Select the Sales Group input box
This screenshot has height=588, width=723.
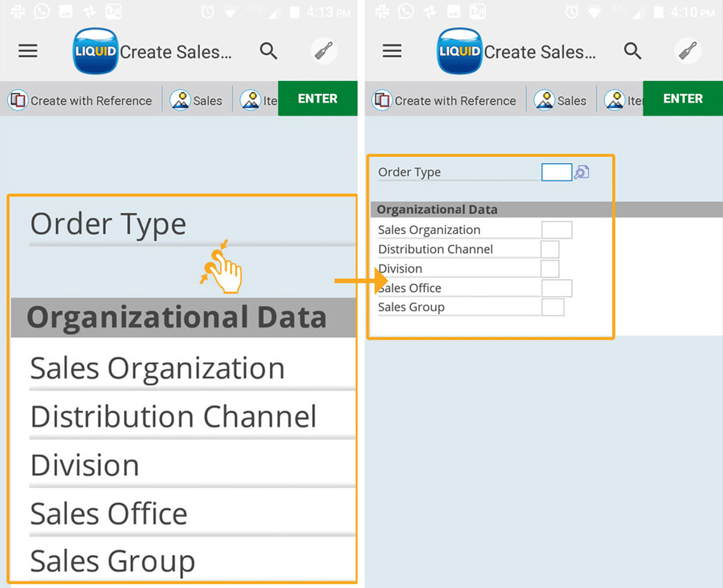552,307
